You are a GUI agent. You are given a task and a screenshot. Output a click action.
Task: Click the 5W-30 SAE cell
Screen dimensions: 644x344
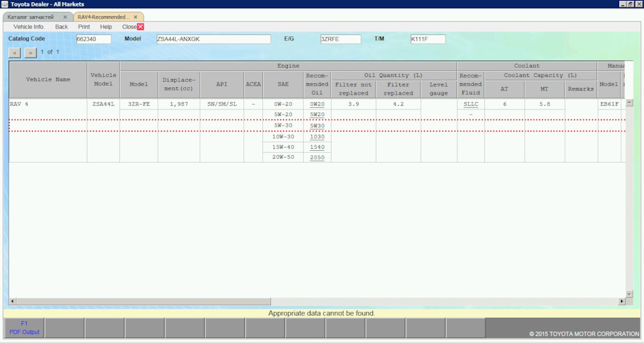tap(283, 125)
